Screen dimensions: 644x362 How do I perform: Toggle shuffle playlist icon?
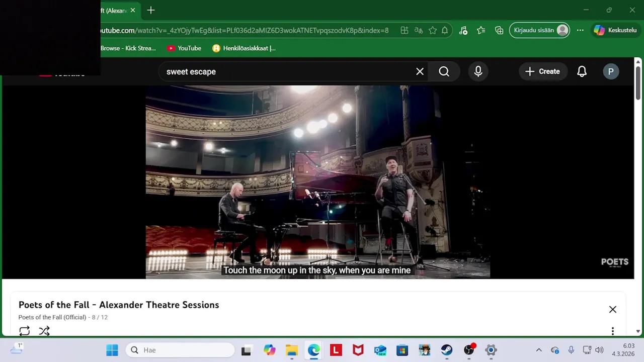point(44,331)
